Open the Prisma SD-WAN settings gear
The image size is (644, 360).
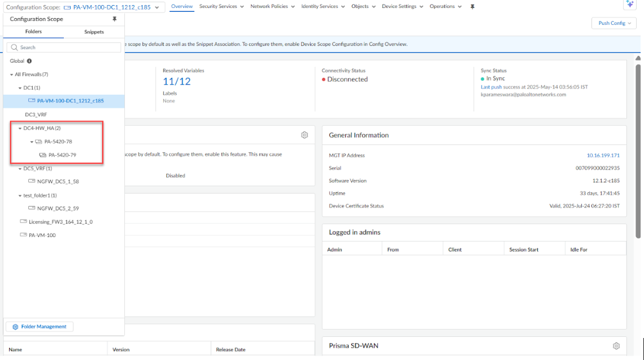click(x=616, y=345)
